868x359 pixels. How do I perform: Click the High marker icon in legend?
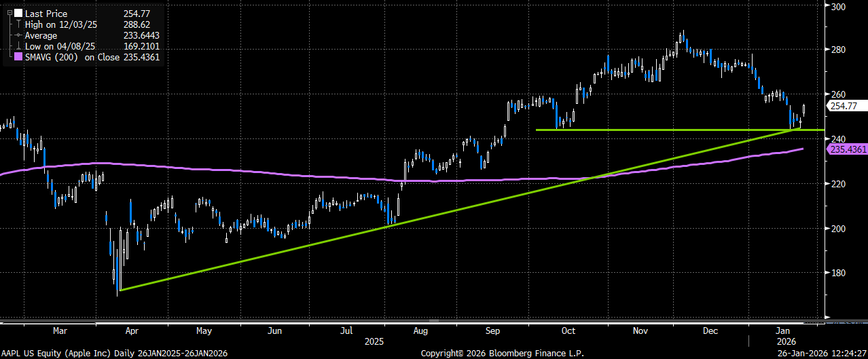(x=18, y=24)
